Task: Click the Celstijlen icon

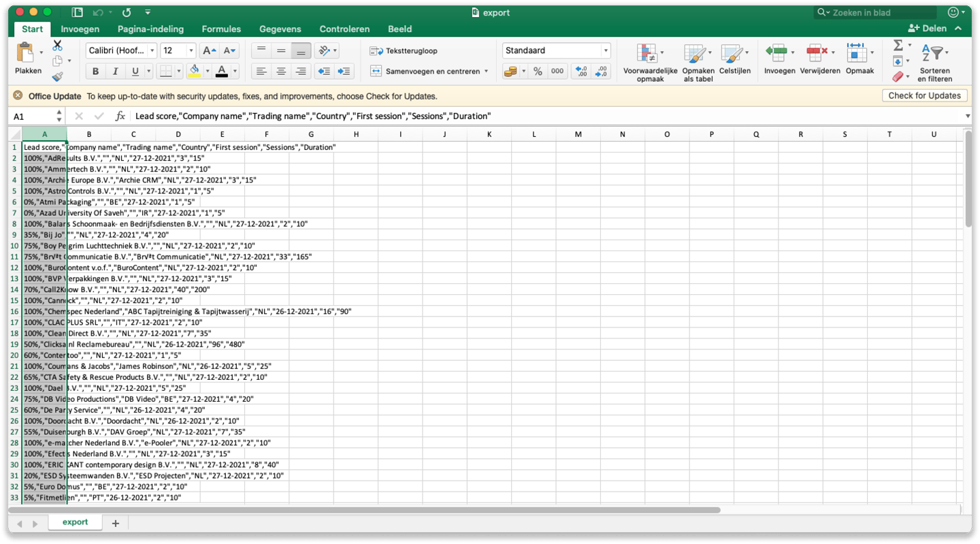Action: 732,54
